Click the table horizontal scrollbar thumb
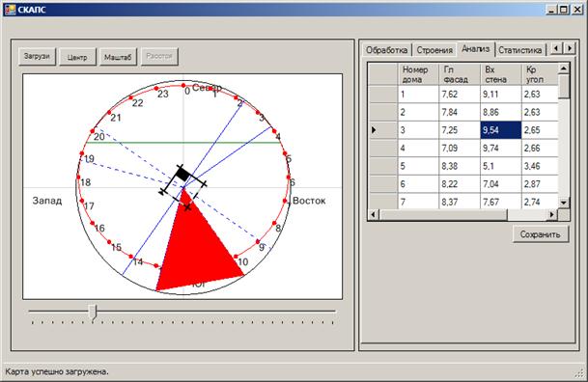Screen dimensions: 588x382 pos(443,214)
